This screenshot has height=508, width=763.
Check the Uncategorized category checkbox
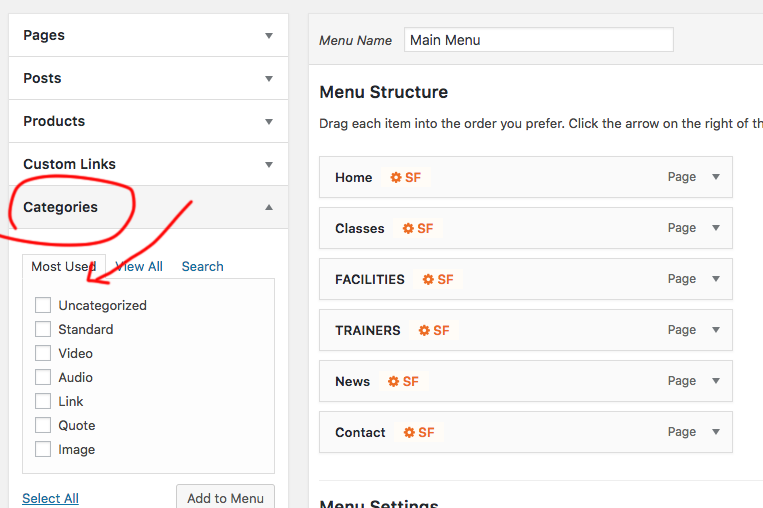coord(43,305)
